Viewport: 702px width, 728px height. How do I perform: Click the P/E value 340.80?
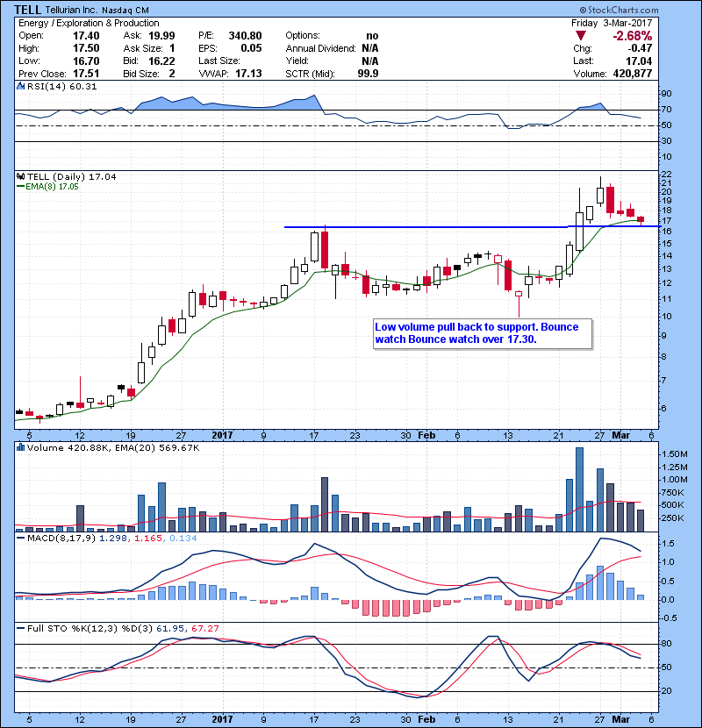[246, 36]
